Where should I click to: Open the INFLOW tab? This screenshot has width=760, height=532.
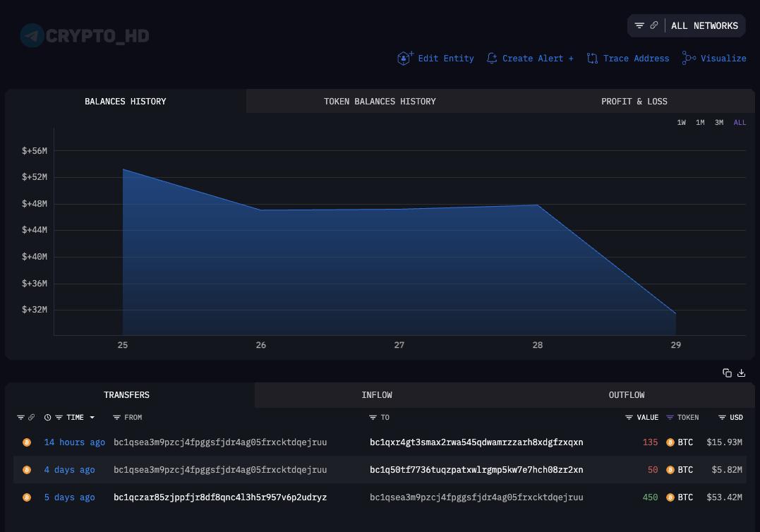(377, 395)
